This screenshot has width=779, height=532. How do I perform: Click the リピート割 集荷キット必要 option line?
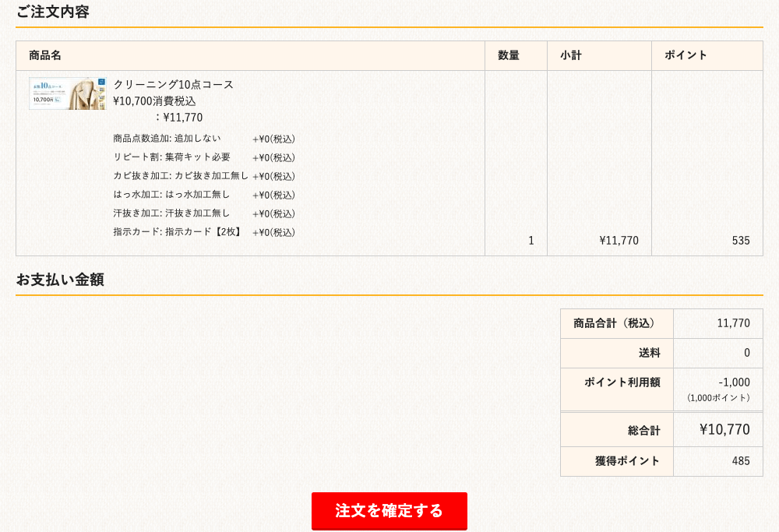coord(171,157)
